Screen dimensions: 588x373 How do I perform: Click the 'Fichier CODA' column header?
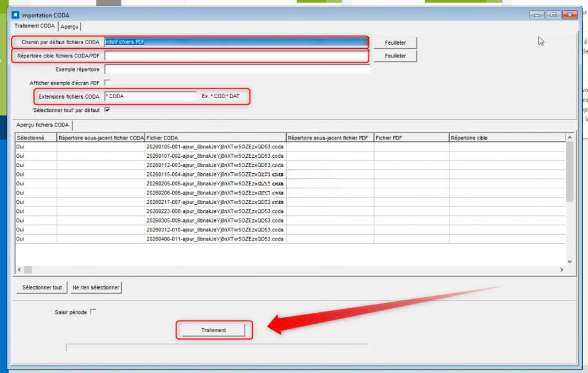215,138
